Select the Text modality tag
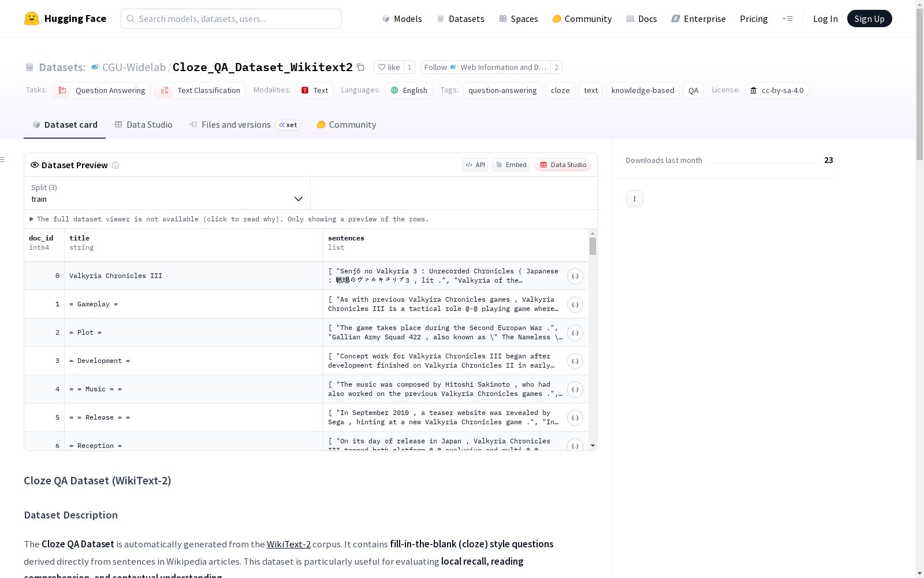 click(x=315, y=90)
